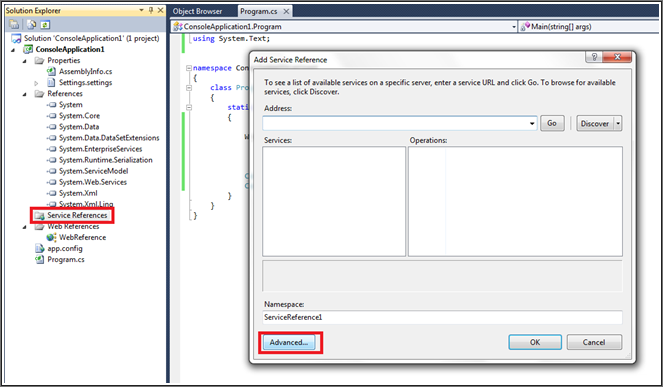Confirm dialog with OK button
Screen dimensions: 663x387
click(535, 342)
